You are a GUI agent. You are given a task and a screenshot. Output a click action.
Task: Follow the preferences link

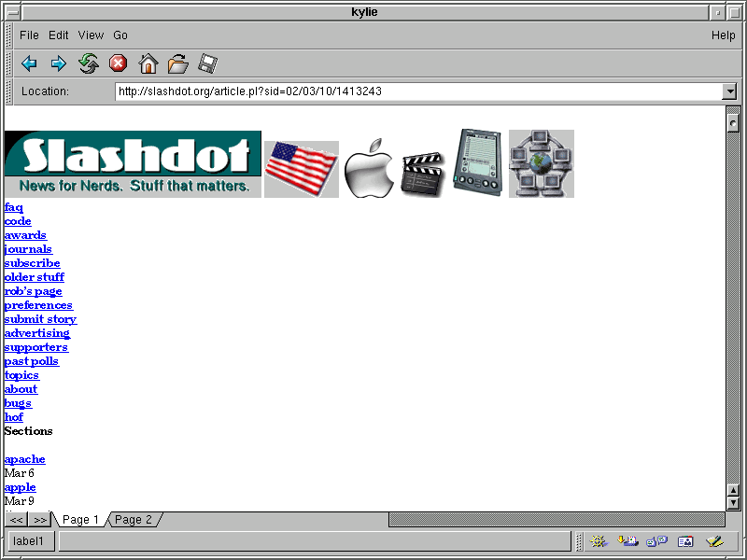point(38,305)
